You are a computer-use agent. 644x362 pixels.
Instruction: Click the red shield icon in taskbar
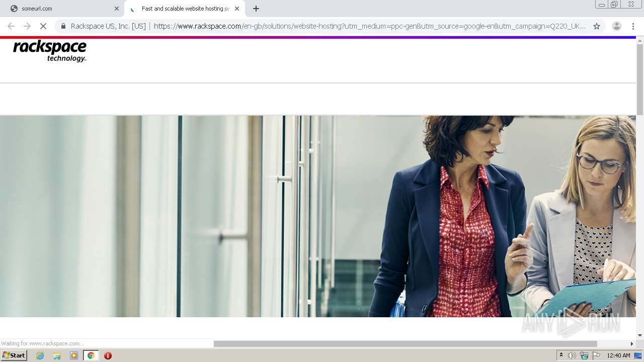click(x=108, y=355)
